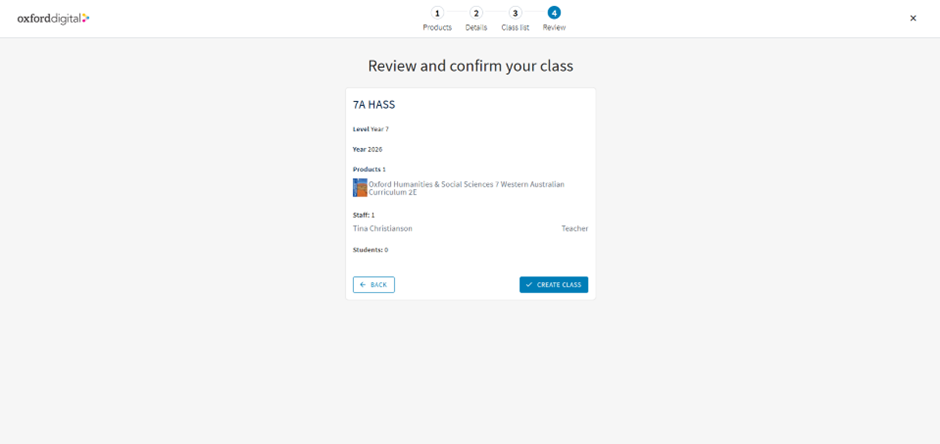
Task: Select staff member Tina Christianson
Action: [x=383, y=229]
